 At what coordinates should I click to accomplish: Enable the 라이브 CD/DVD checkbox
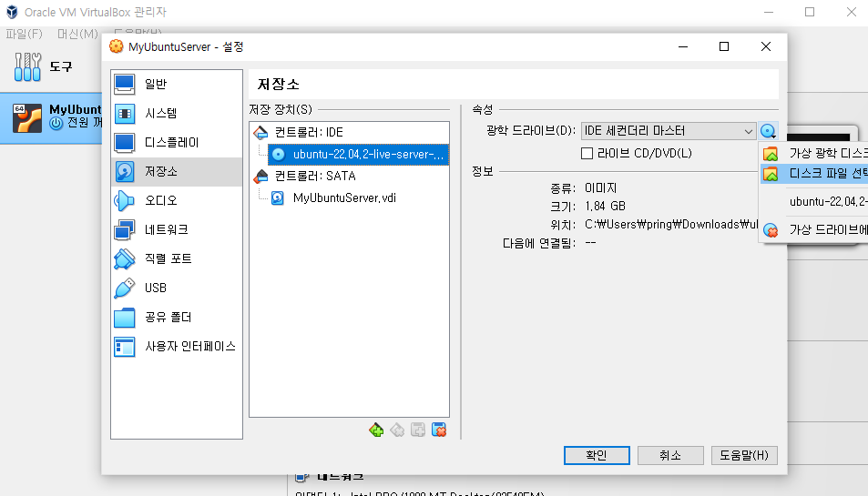pyautogui.click(x=587, y=153)
